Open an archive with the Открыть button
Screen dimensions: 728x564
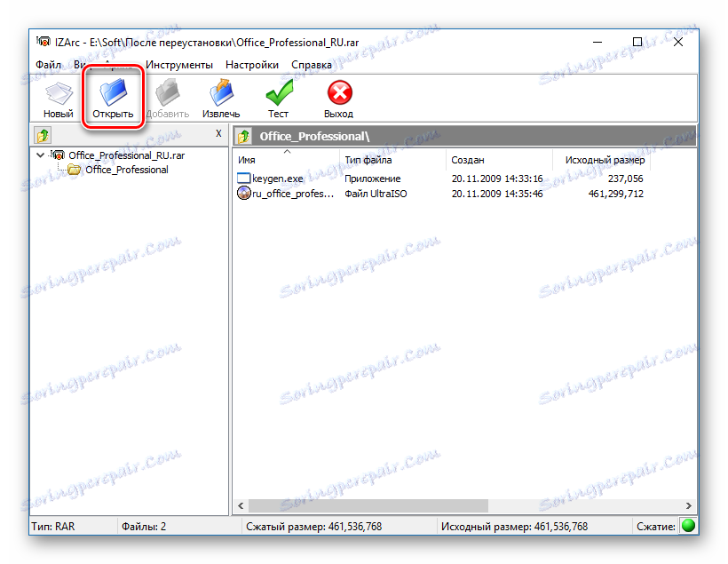[x=113, y=99]
